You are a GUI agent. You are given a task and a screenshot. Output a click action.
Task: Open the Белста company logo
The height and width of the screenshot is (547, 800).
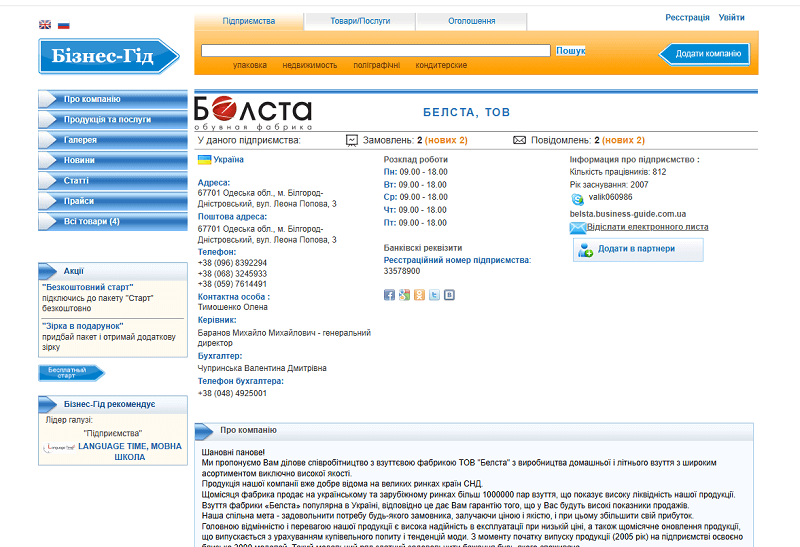point(253,113)
